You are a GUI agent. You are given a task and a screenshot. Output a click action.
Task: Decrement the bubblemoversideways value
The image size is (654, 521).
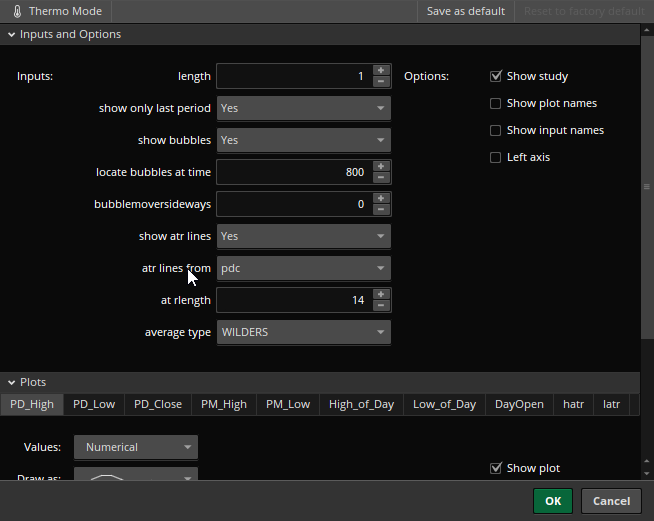pos(380,210)
